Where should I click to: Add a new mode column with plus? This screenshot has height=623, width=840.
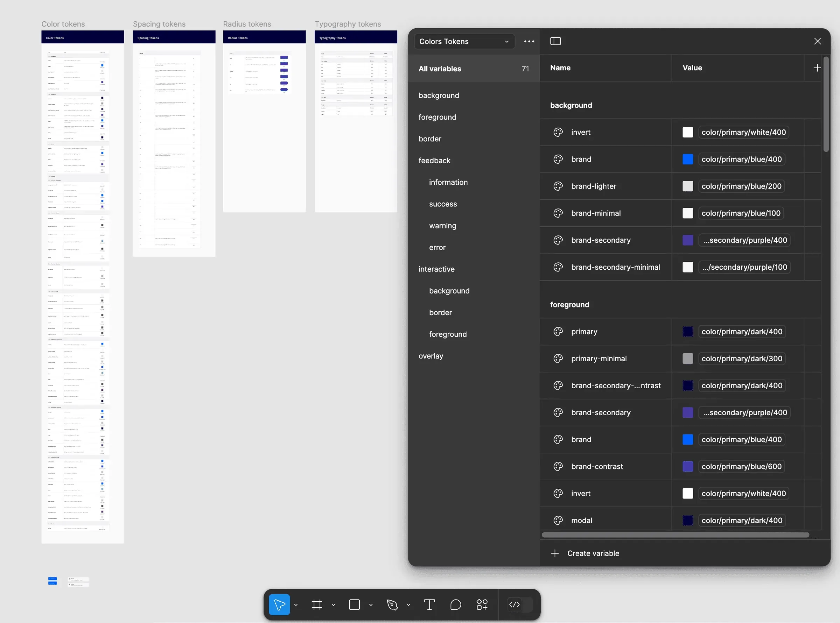[x=817, y=68]
